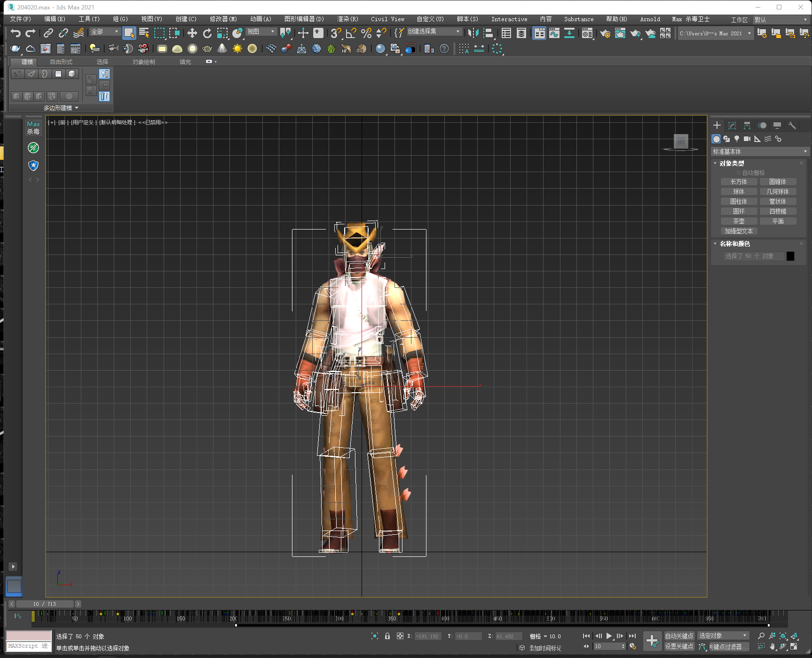Open Hierarchy panel tab icon
Screen dimensions: 812x658
[x=747, y=125]
